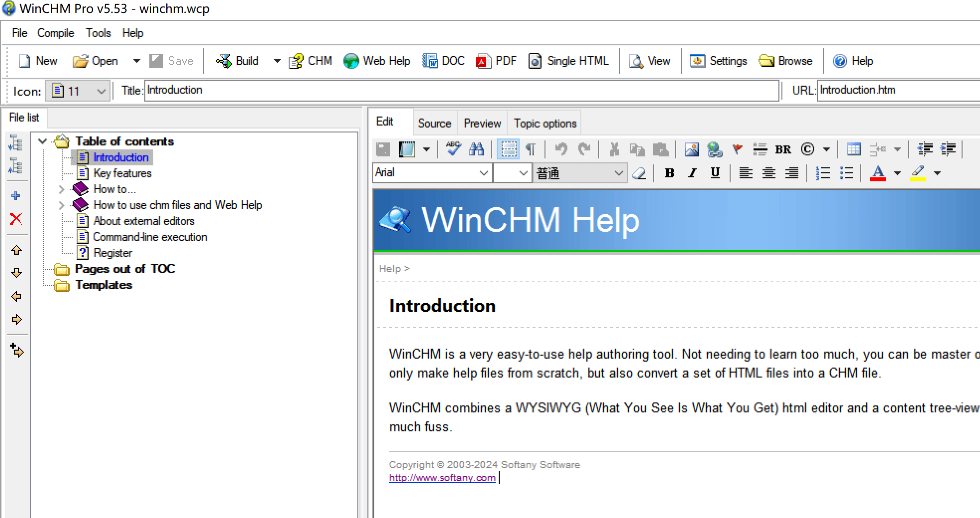
Task: Click the softany.com hyperlink
Action: tap(442, 478)
